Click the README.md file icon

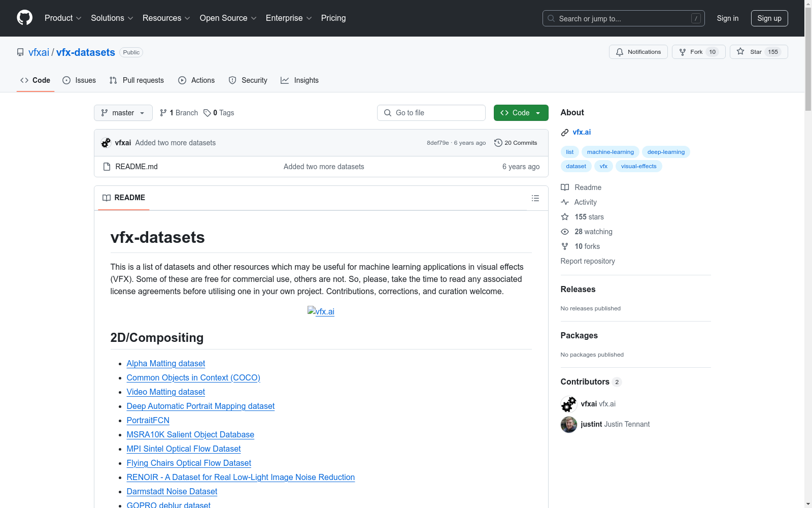click(107, 167)
